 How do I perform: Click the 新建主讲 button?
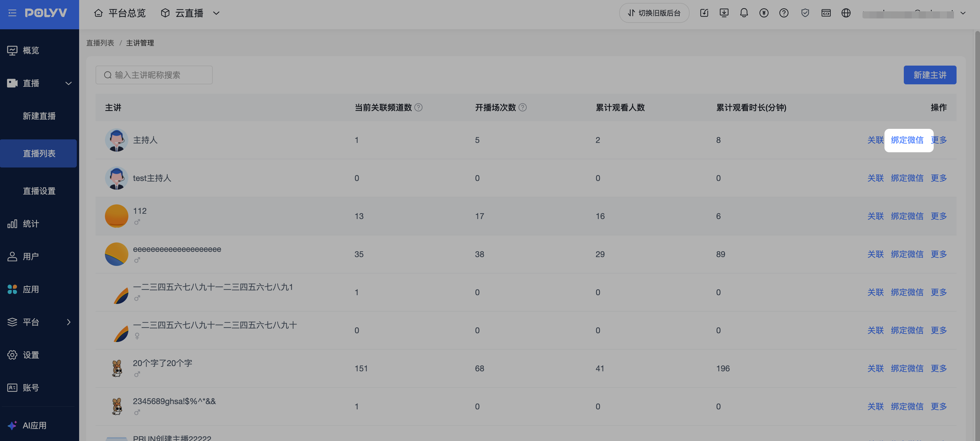click(x=930, y=75)
